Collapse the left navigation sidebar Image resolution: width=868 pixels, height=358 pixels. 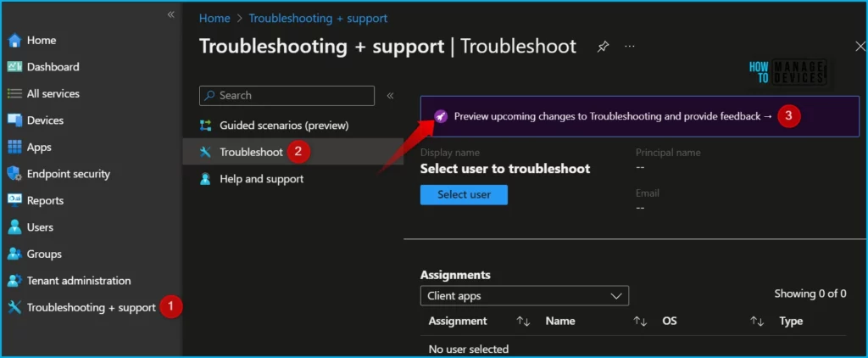click(171, 14)
